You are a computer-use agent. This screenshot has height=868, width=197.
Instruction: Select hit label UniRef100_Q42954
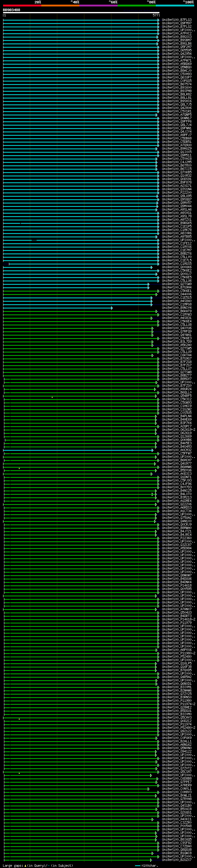click(177, 54)
